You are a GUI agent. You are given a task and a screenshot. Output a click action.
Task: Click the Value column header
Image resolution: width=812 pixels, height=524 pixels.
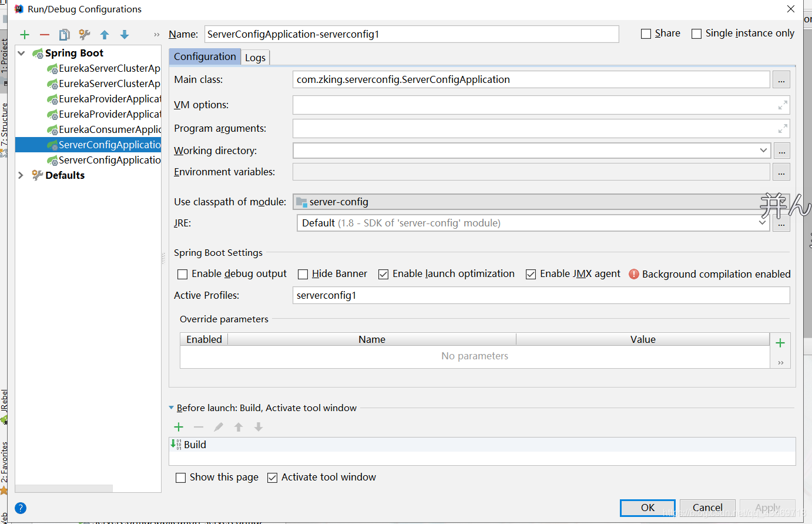[643, 339]
